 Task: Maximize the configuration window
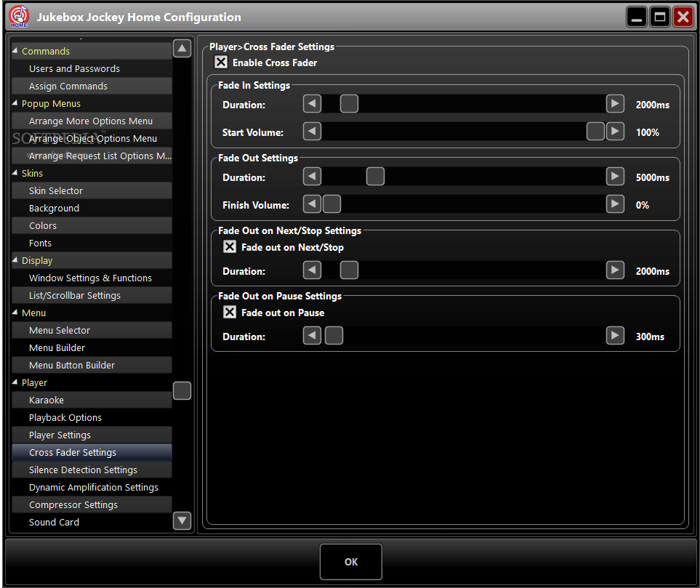[x=660, y=17]
